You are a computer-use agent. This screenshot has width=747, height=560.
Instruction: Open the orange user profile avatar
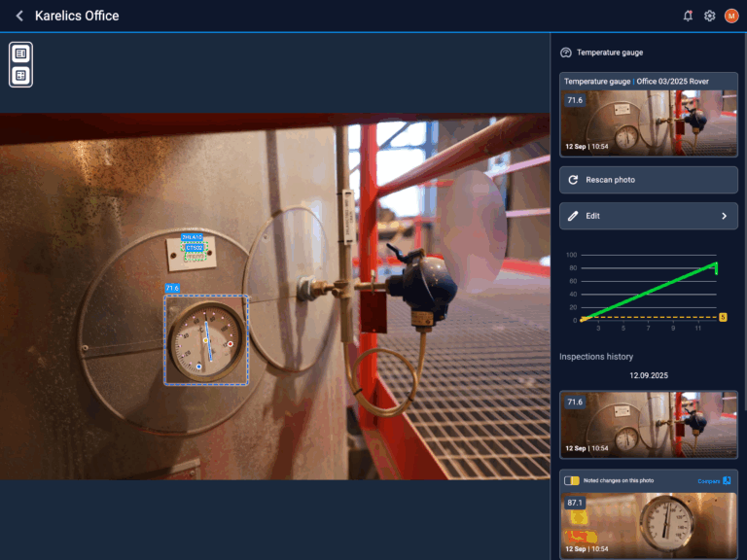click(x=731, y=16)
